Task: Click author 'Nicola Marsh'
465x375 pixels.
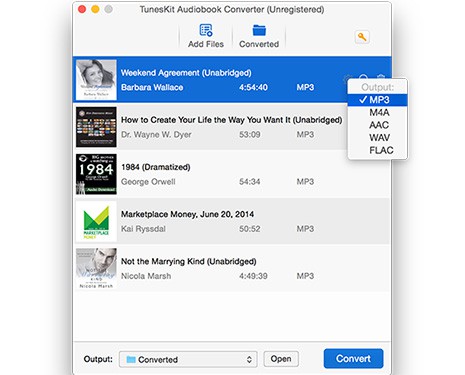Action: tap(146, 276)
